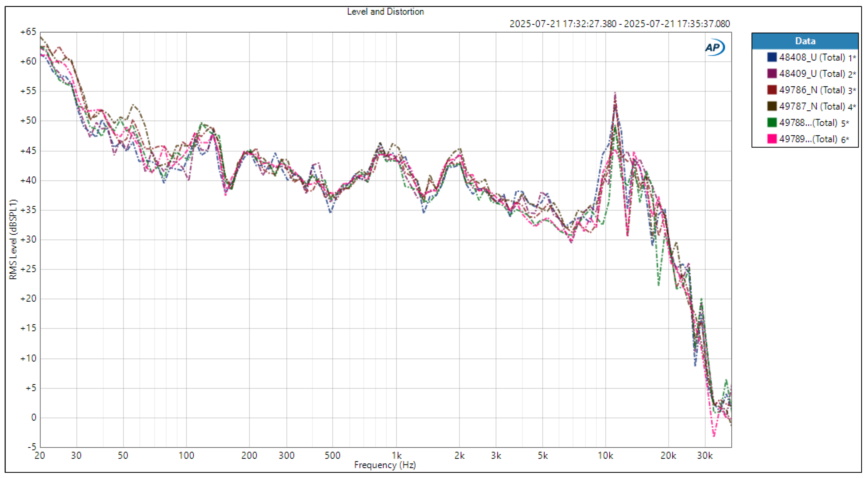Image resolution: width=868 pixels, height=478 pixels.
Task: Click the pink swatch beside 49789 entry
Action: click(x=772, y=139)
